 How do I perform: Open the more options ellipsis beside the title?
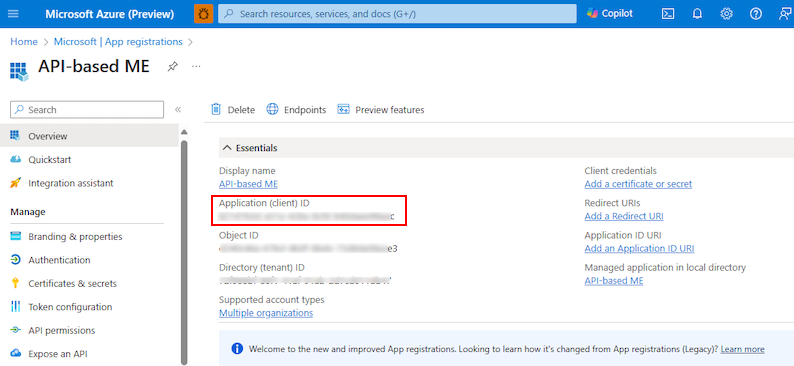tap(196, 66)
